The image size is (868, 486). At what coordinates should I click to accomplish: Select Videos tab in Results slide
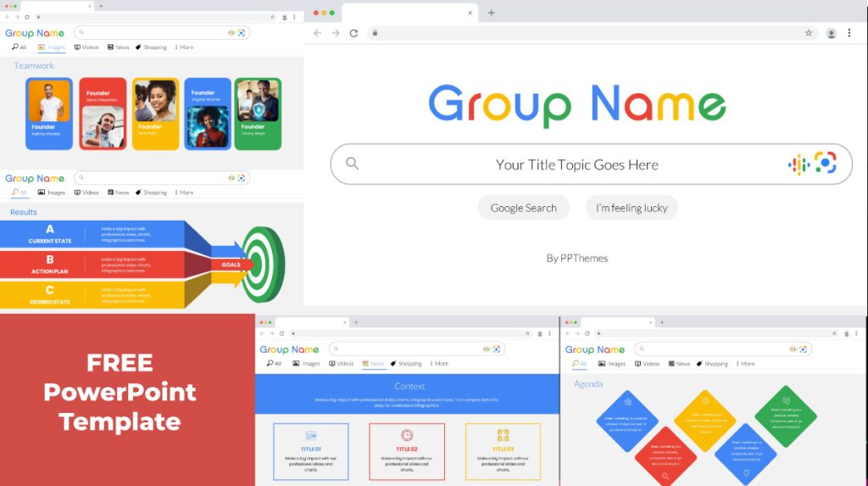86,193
